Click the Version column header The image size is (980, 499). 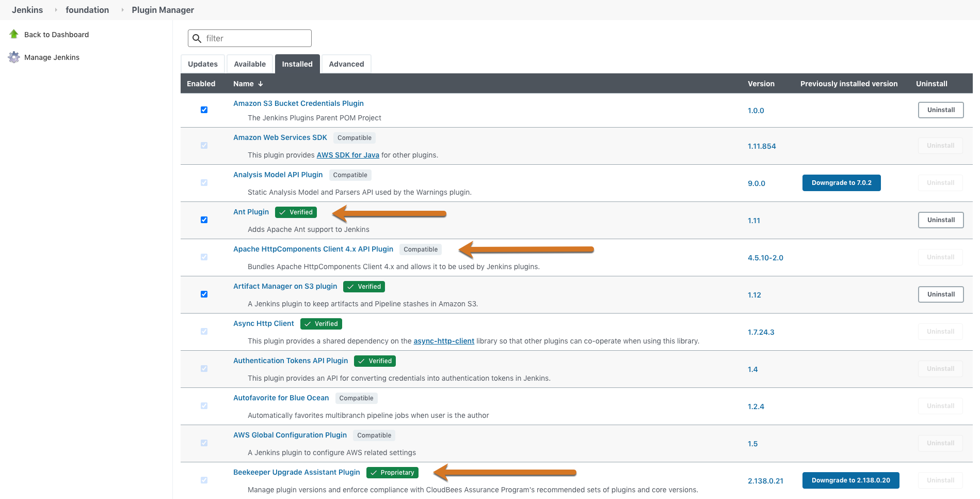coord(761,84)
